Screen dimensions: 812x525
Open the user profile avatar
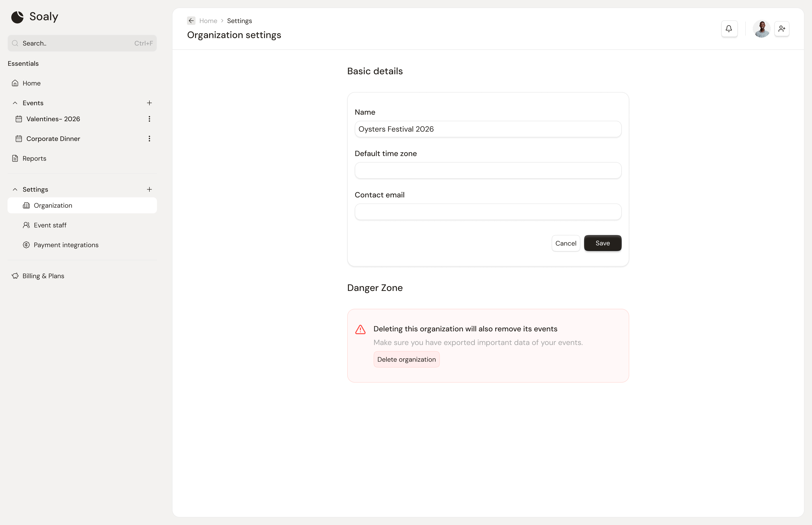[x=761, y=29]
